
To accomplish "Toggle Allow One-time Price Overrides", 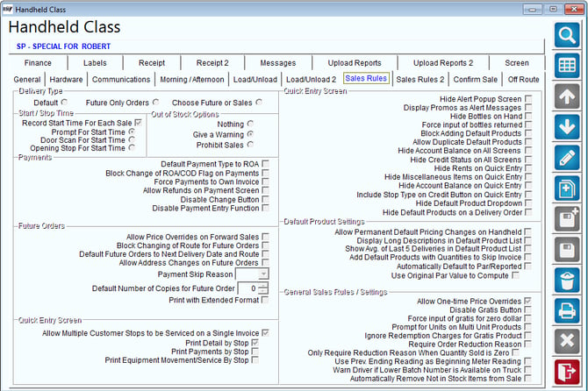I will pos(528,301).
